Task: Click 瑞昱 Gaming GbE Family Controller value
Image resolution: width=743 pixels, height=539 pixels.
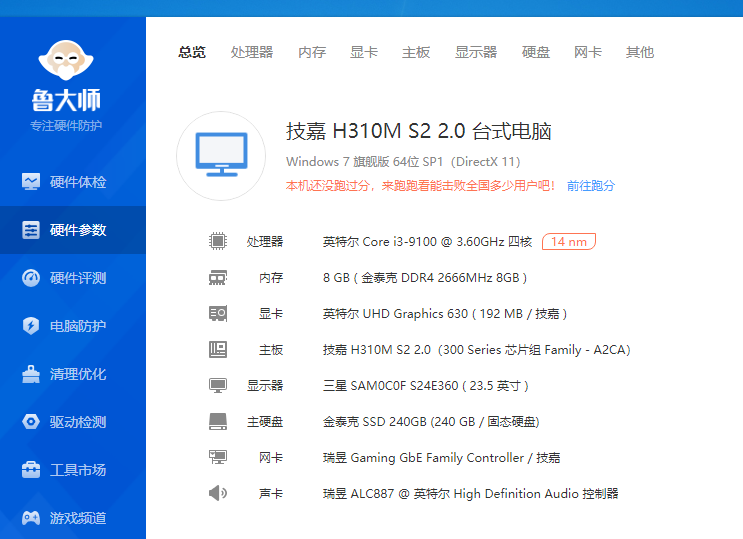Action: coord(442,458)
